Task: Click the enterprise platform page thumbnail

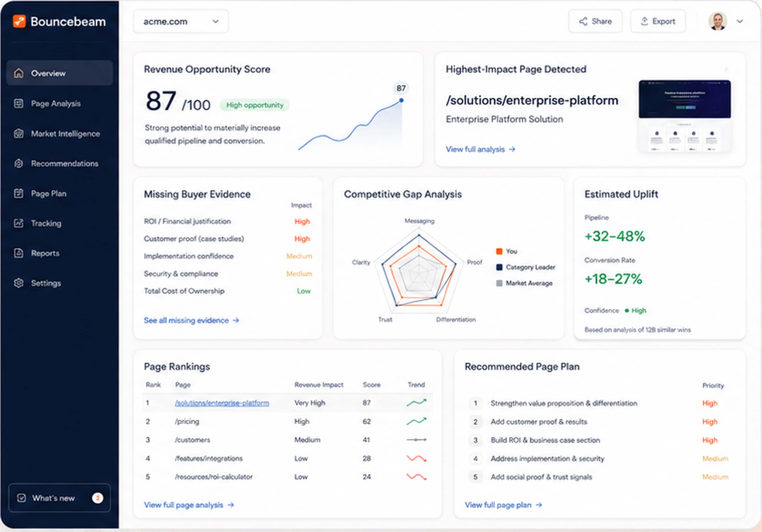Action: 685,116
